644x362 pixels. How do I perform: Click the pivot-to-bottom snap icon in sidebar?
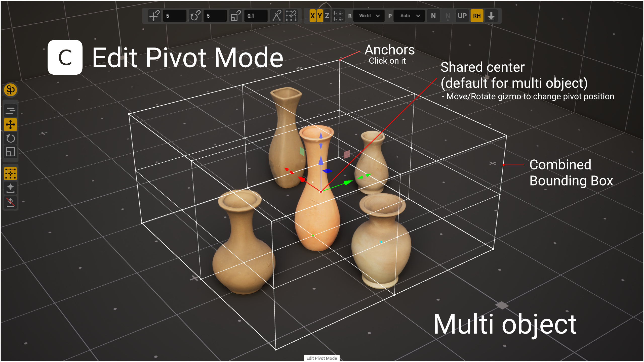[10, 188]
